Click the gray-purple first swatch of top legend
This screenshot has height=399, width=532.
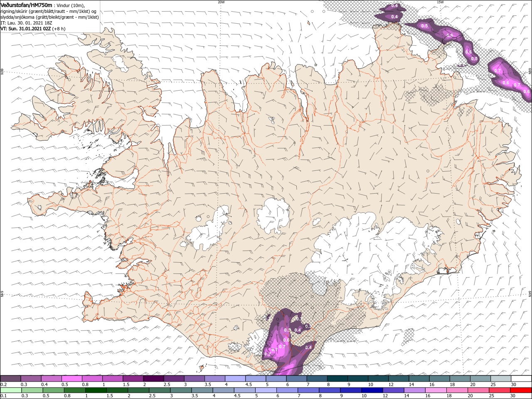click(10, 379)
